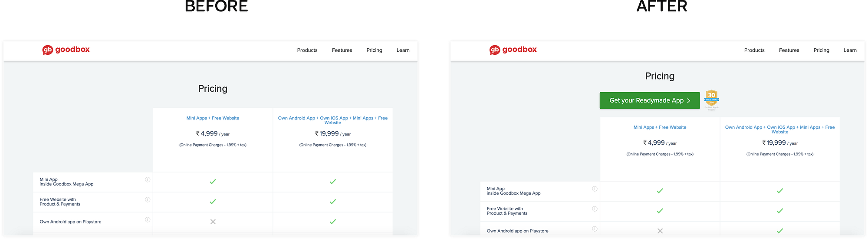Image resolution: width=868 pixels, height=239 pixels.
Task: Click Mini Apps + Free Website plan link in AFTER
Action: click(660, 127)
